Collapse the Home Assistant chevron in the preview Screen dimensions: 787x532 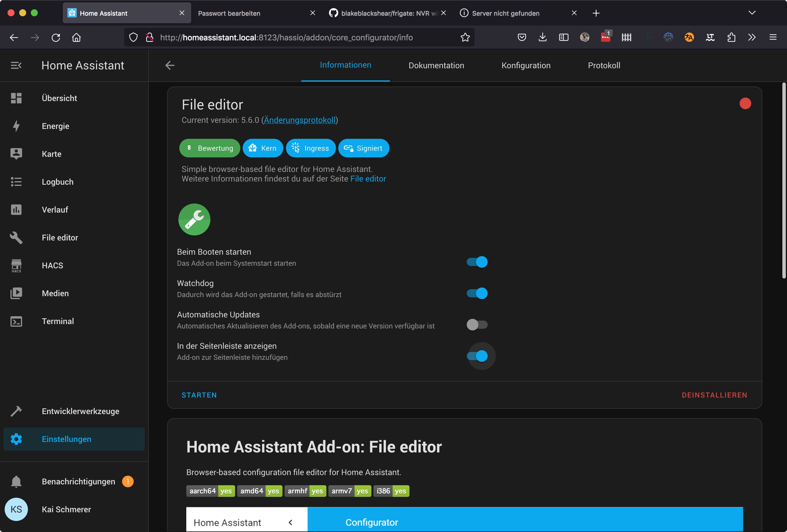(290, 522)
